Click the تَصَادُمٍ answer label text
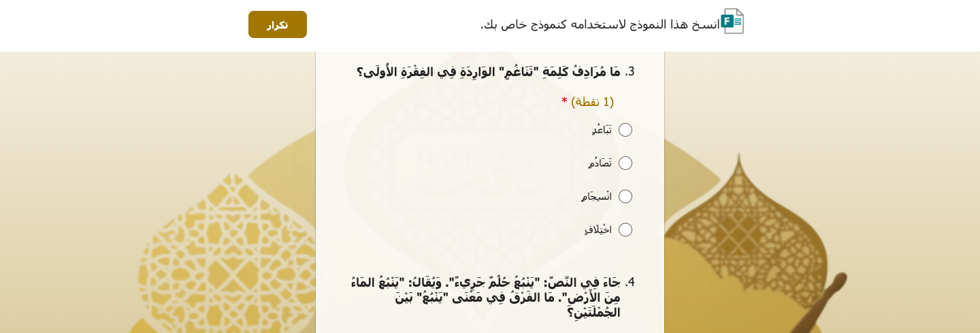This screenshot has width=980, height=333. point(600,163)
